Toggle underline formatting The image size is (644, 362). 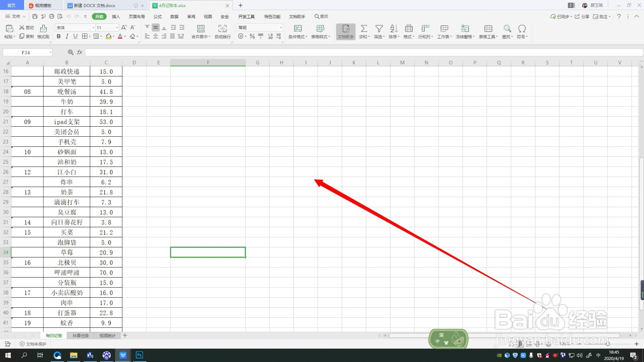point(75,36)
